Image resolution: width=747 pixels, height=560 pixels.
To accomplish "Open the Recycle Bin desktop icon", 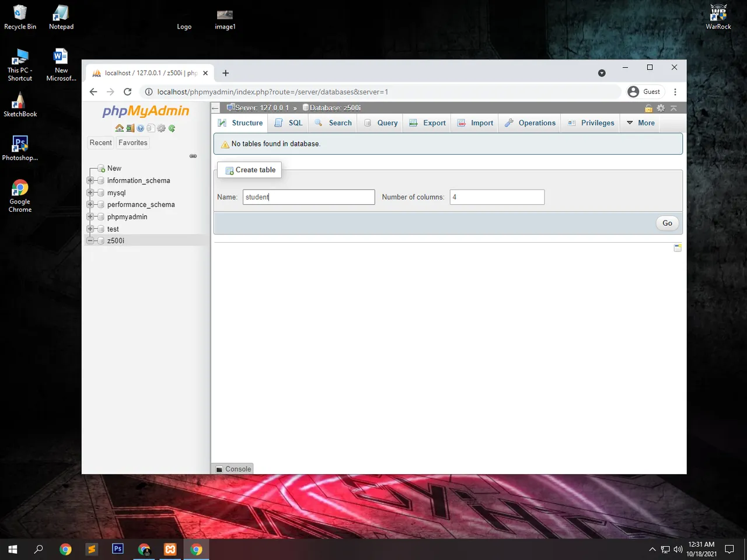I will [20, 17].
